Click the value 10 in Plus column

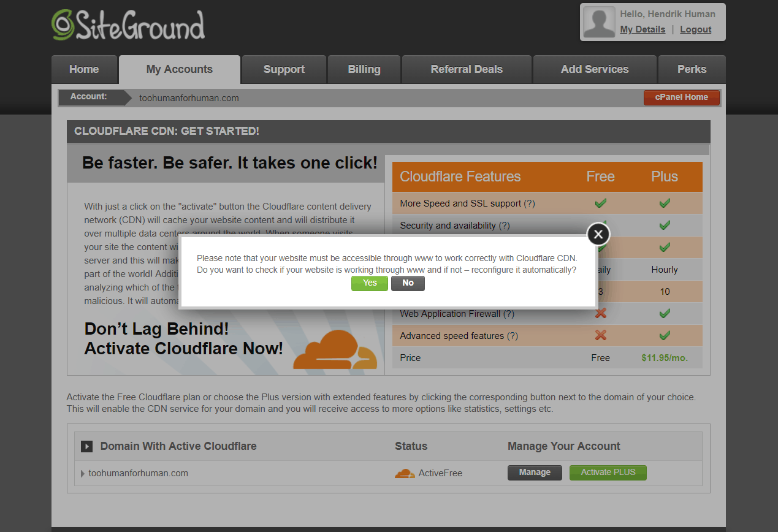tap(665, 292)
